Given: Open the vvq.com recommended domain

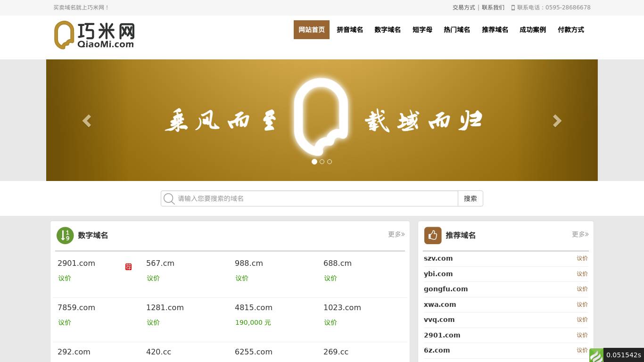Looking at the screenshot, I should pyautogui.click(x=439, y=320).
